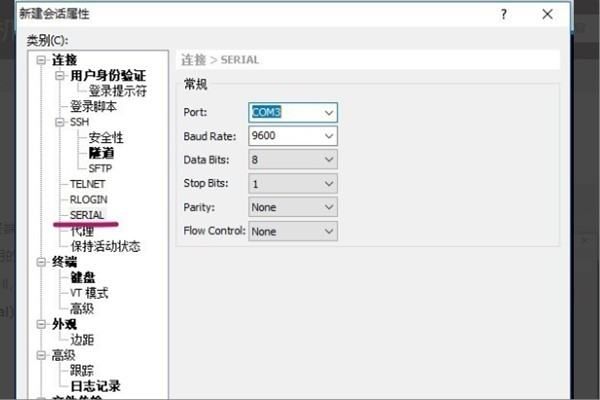Screen dimensions: 600x400
Task: Click the Baud Rate: label
Action: pyautogui.click(x=210, y=136)
